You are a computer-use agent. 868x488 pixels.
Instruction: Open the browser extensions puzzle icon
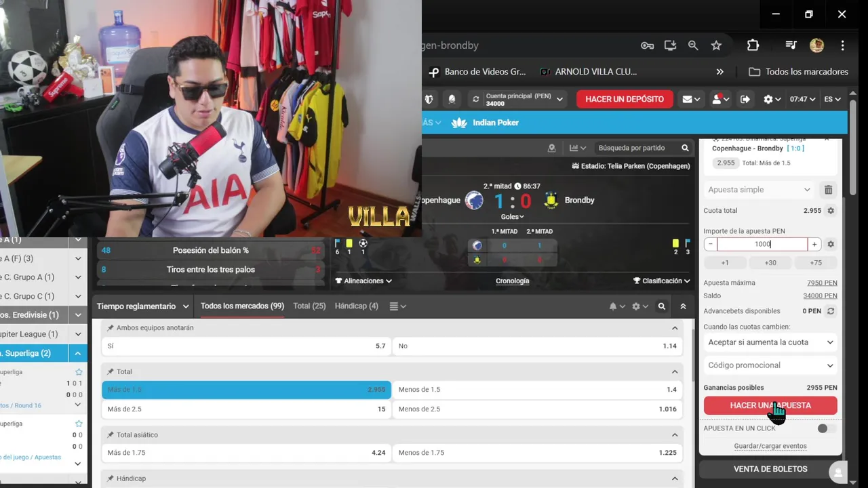point(753,45)
